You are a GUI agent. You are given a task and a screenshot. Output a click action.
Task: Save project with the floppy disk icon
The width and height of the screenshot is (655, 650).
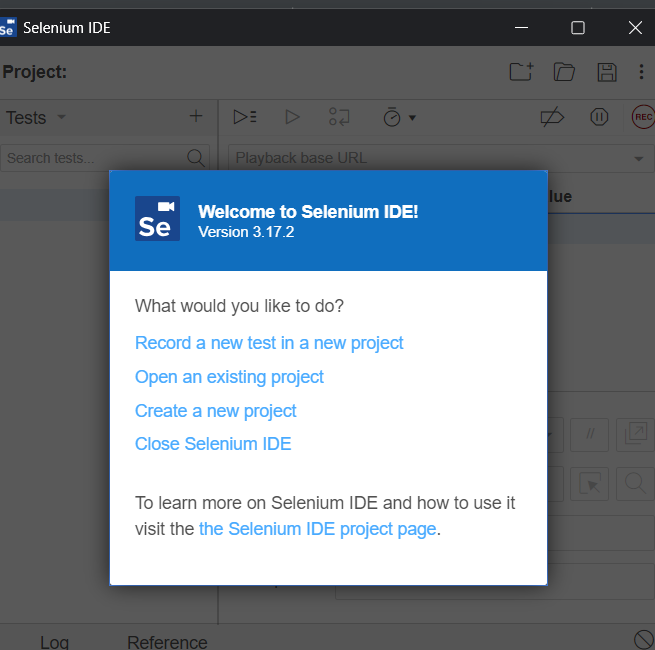[x=607, y=72]
